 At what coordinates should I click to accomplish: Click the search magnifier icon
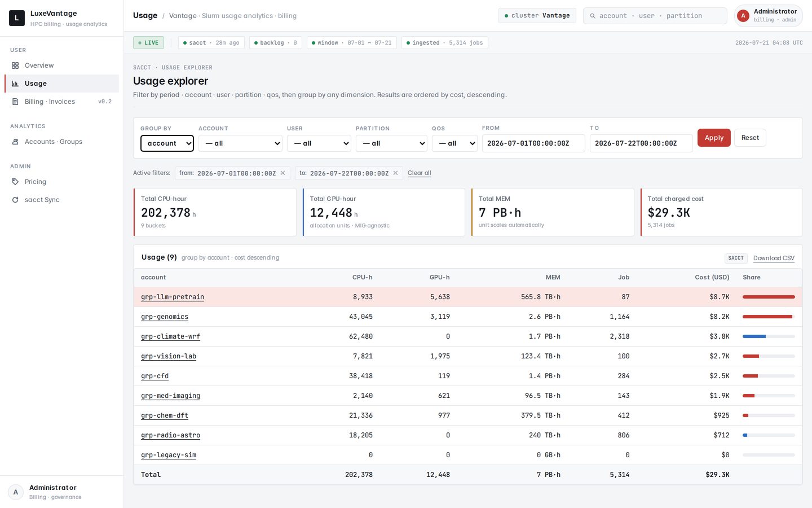[x=593, y=16]
